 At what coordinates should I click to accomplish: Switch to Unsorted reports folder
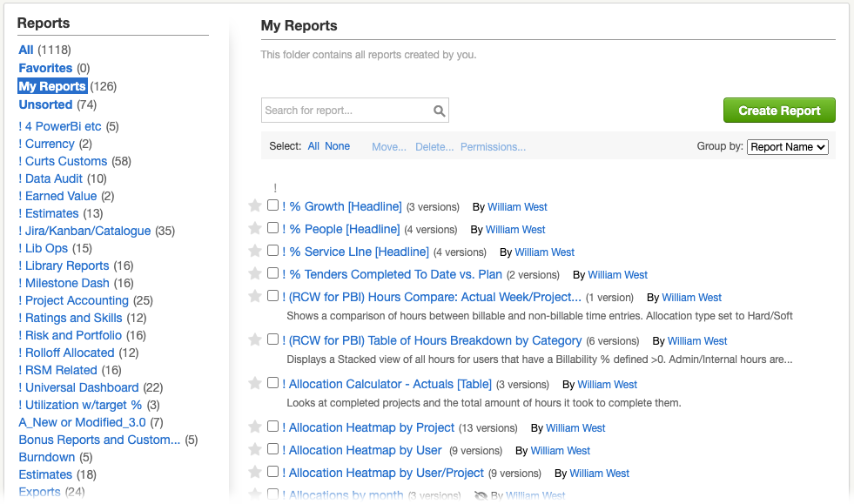click(45, 104)
